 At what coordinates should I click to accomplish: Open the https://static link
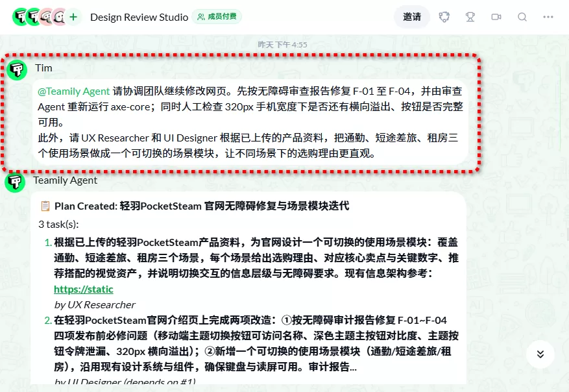(x=84, y=289)
